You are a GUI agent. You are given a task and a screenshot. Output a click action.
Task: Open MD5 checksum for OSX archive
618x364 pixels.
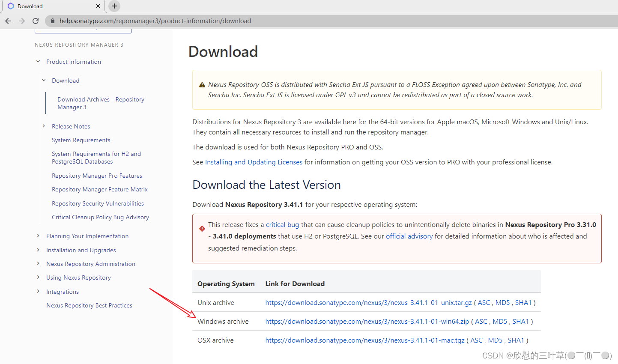tap(495, 340)
